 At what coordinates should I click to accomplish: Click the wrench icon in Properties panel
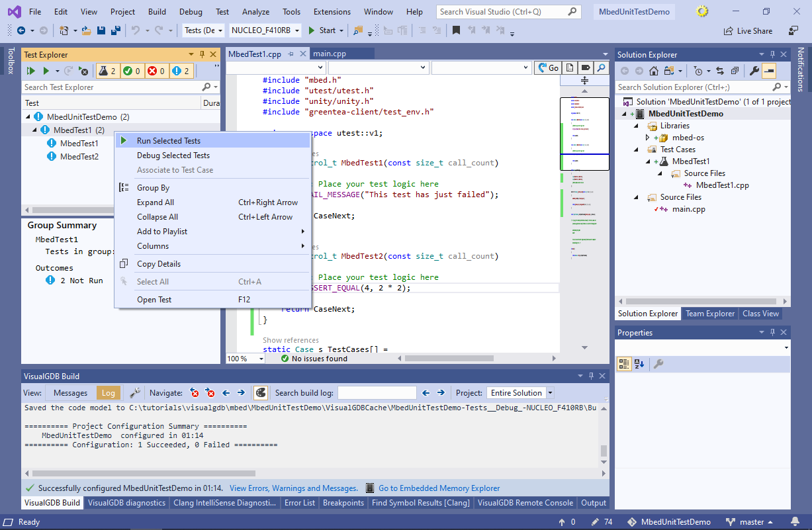pyautogui.click(x=658, y=364)
